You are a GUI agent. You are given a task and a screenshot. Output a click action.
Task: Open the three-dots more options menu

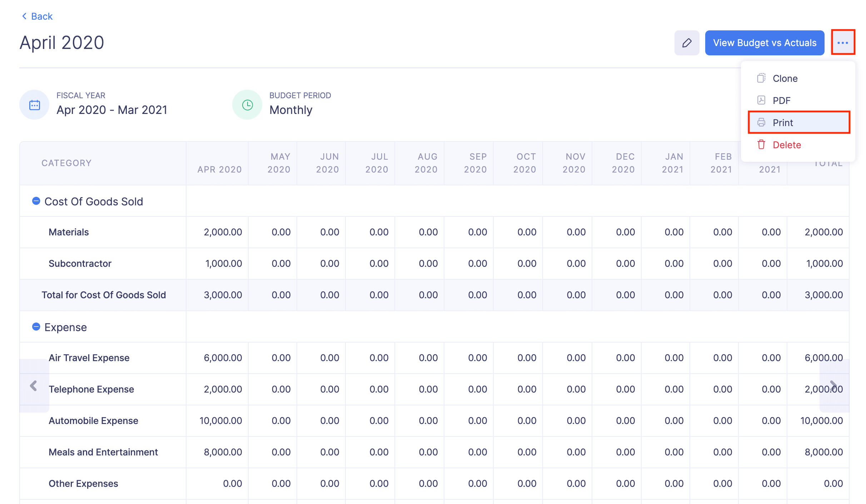coord(842,43)
